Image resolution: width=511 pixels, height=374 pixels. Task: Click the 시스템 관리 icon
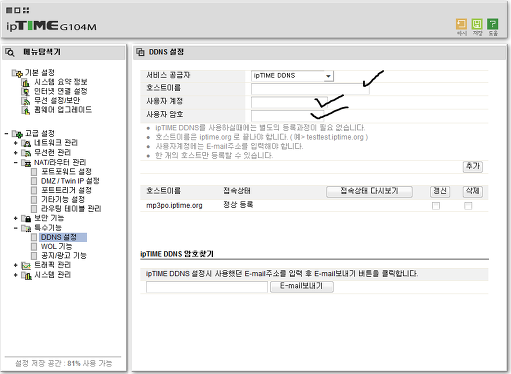[x=26, y=275]
